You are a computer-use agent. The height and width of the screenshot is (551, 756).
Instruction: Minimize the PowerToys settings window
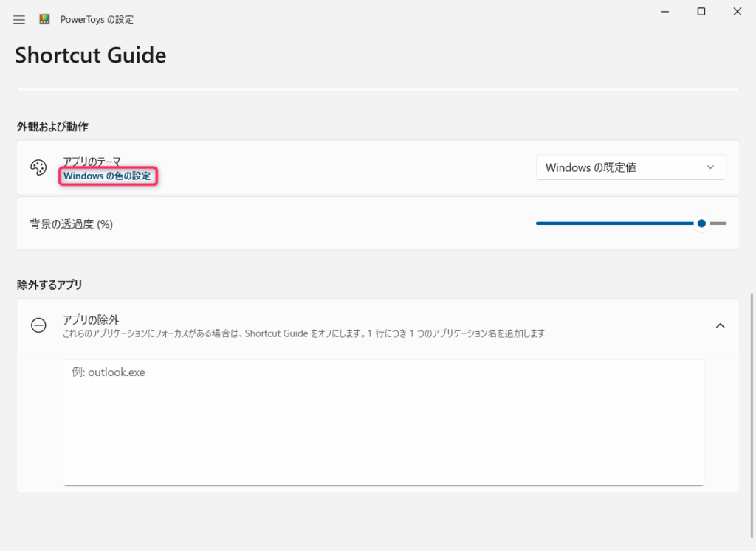tap(665, 12)
